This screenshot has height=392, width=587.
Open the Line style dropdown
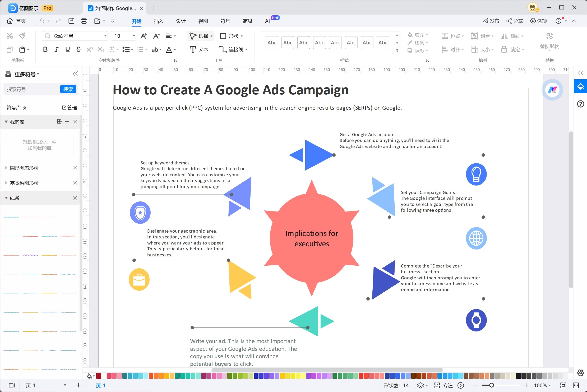418,43
